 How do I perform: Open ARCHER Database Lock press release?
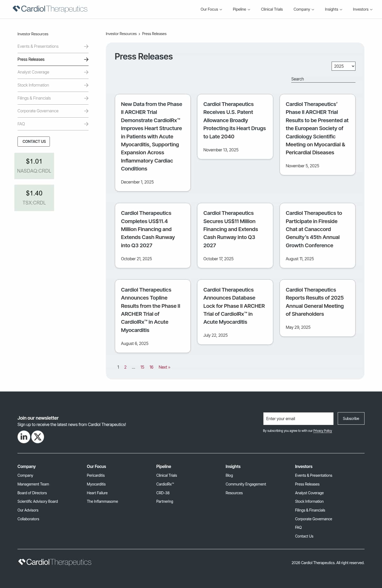click(x=235, y=312)
